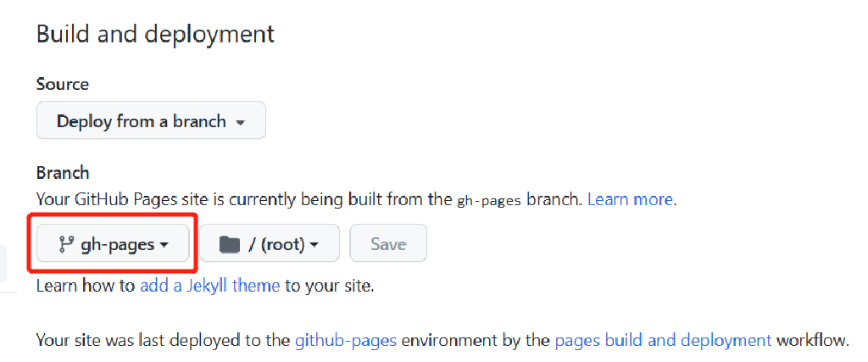
Task: Click the caret arrow next to / (root)
Action: (x=314, y=245)
